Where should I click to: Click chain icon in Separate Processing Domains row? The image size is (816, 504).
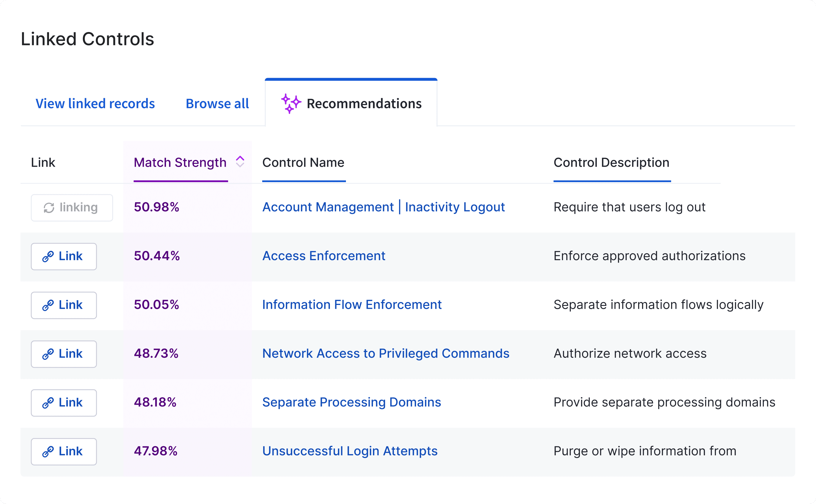[48, 403]
